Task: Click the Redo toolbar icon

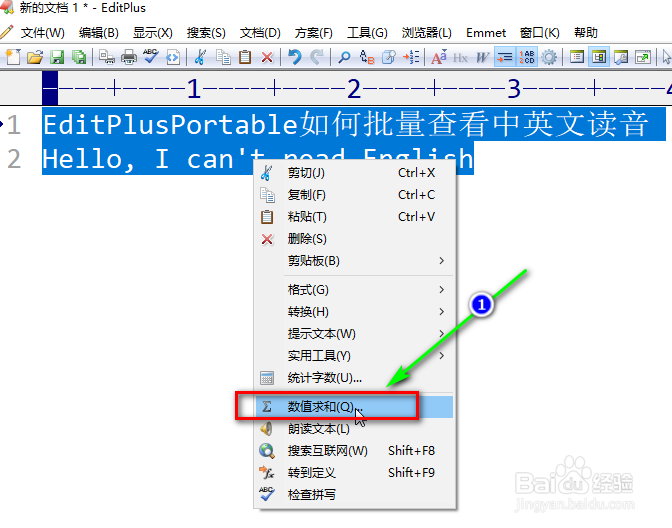Action: click(x=317, y=57)
